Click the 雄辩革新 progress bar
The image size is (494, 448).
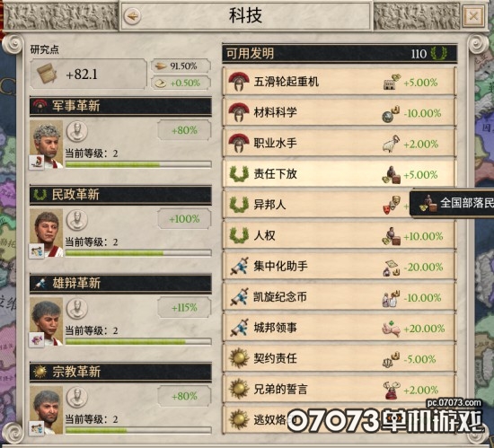coord(138,341)
